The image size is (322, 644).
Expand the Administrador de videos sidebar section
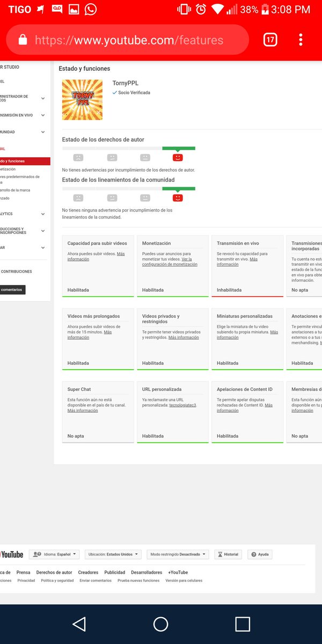pos(43,99)
